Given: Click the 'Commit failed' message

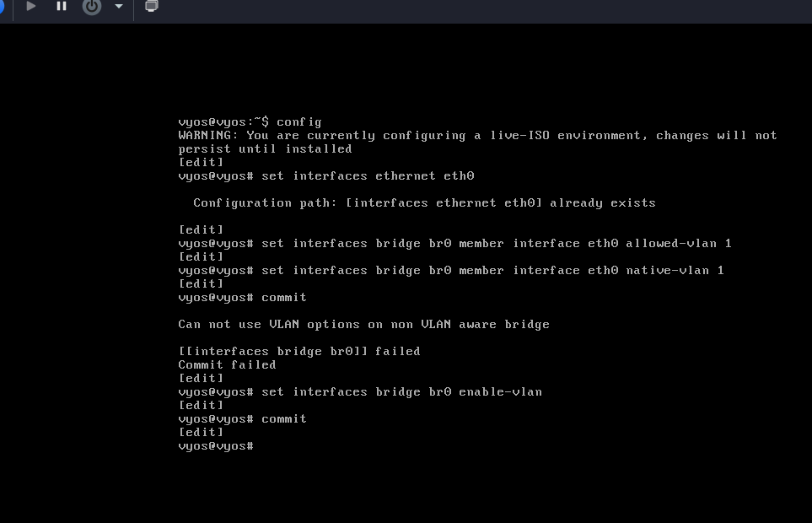Looking at the screenshot, I should click(227, 365).
